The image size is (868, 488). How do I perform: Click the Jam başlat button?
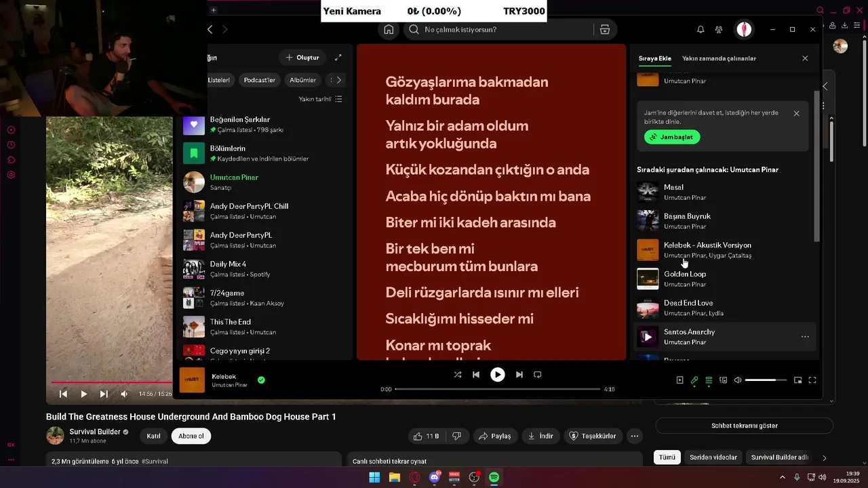[x=672, y=137]
